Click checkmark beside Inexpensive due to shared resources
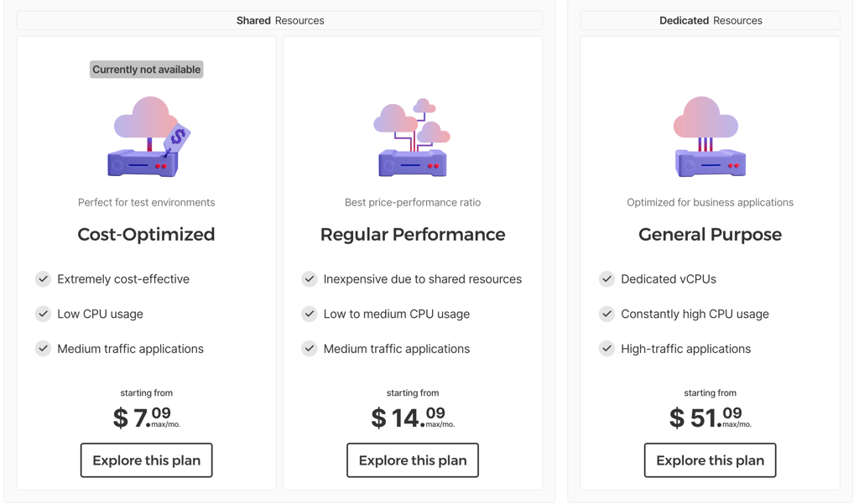 tap(310, 279)
